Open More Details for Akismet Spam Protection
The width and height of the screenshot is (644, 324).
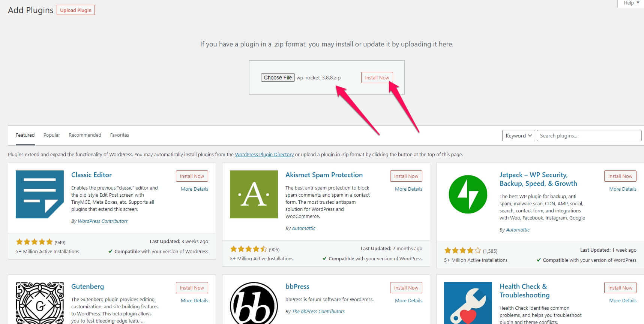408,189
